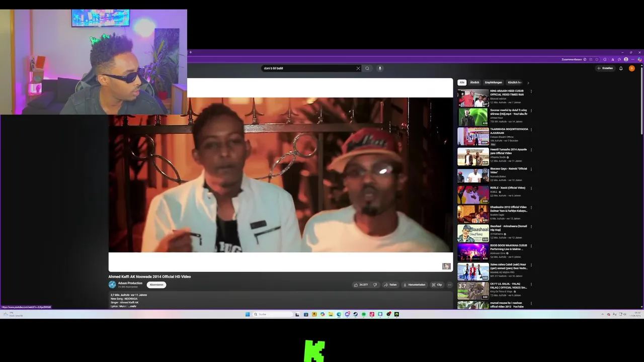The image size is (644, 362).
Task: Click the Windows taskbar search box
Action: 272,314
